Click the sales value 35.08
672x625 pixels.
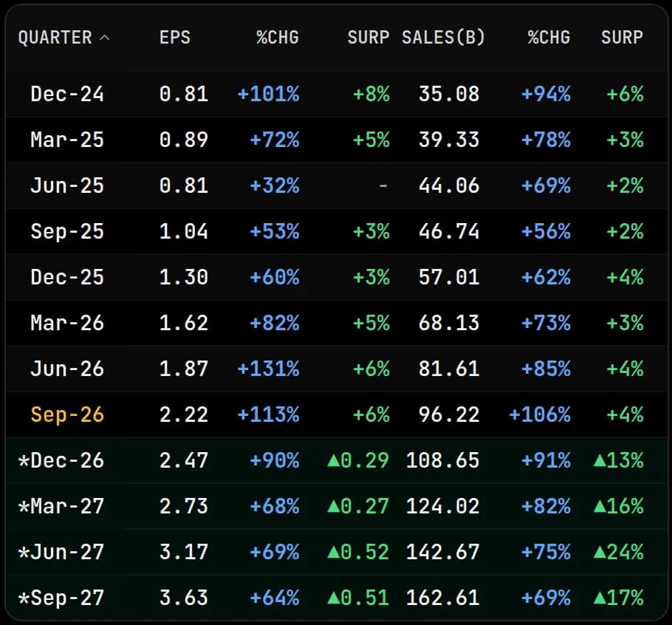pyautogui.click(x=449, y=94)
